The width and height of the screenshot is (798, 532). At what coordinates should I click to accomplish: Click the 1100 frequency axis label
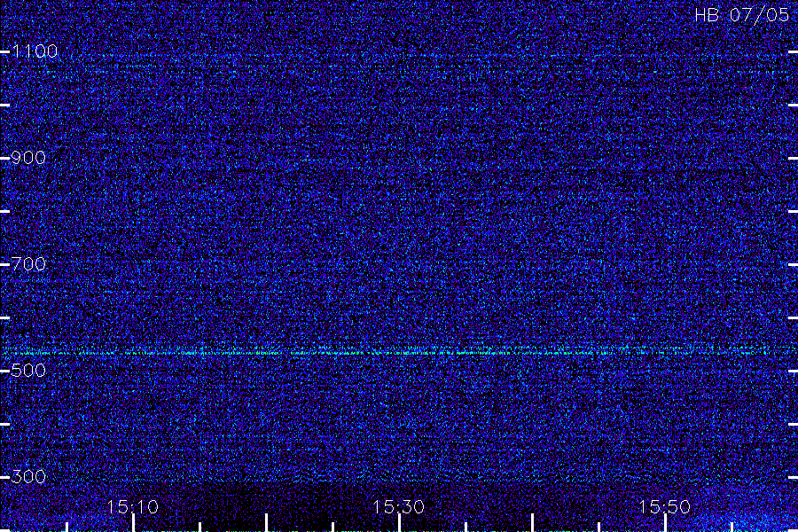(35, 51)
